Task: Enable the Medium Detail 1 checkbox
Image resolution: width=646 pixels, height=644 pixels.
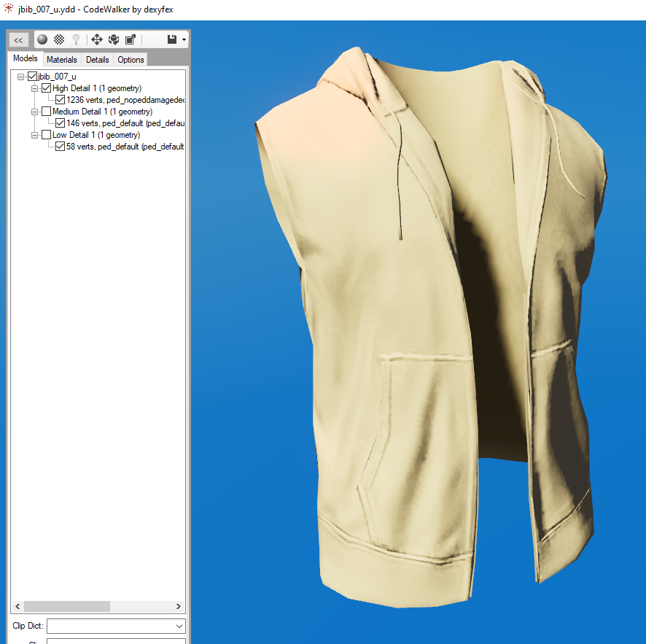Action: point(47,112)
